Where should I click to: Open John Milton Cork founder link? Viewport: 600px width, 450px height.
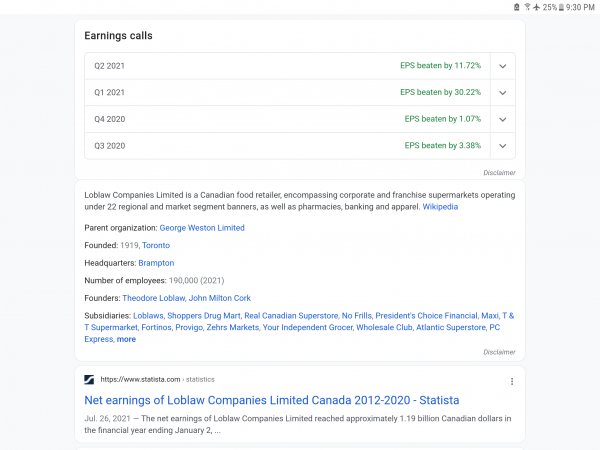(220, 298)
